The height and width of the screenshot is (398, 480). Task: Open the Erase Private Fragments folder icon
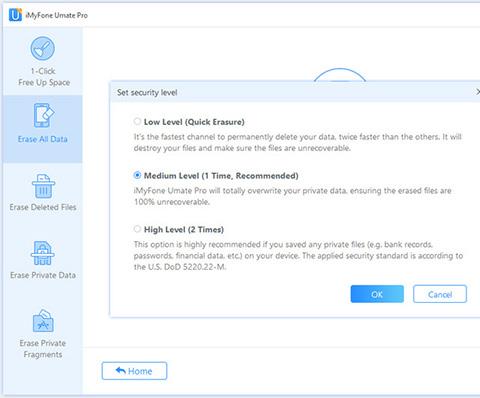(43, 321)
